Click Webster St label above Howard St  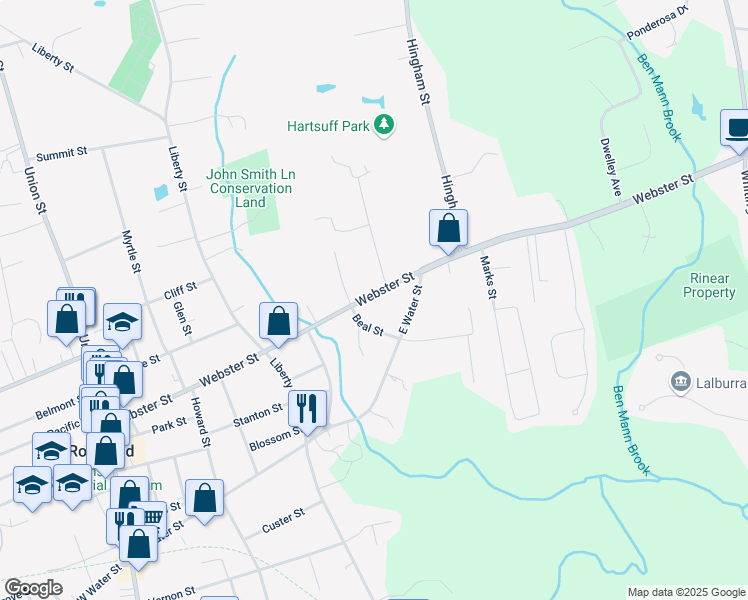tap(229, 370)
